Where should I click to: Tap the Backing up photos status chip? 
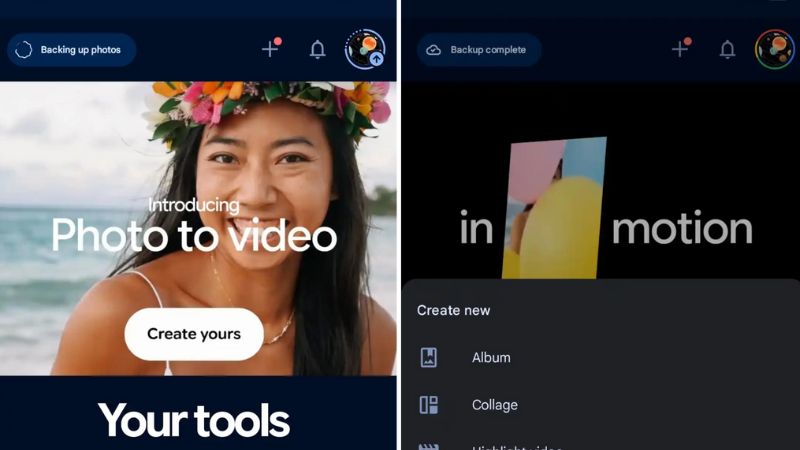[x=71, y=49]
